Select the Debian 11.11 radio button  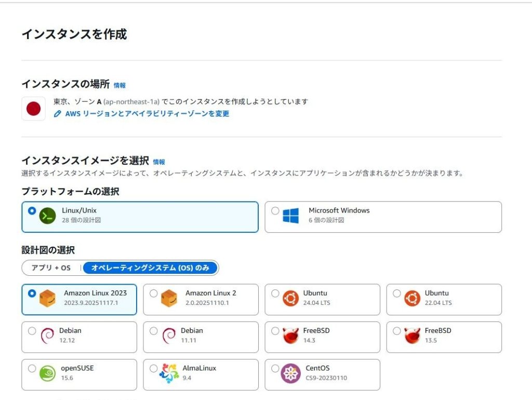click(153, 331)
